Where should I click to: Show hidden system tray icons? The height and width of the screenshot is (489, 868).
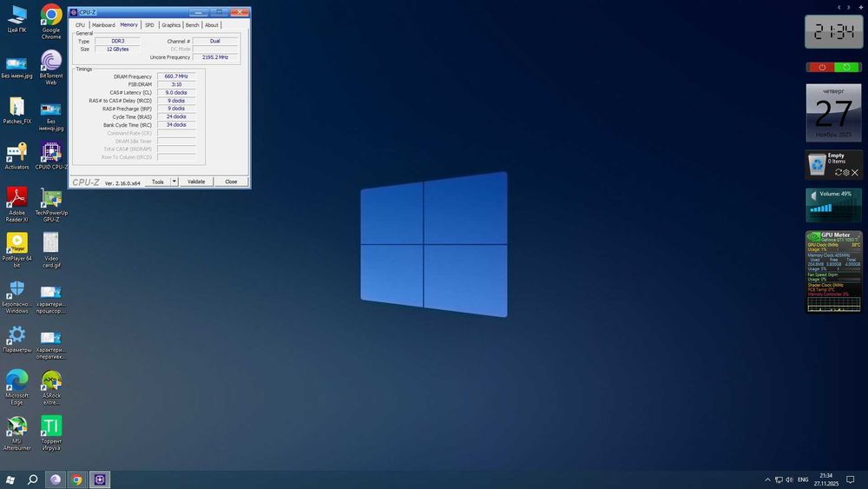coord(767,479)
